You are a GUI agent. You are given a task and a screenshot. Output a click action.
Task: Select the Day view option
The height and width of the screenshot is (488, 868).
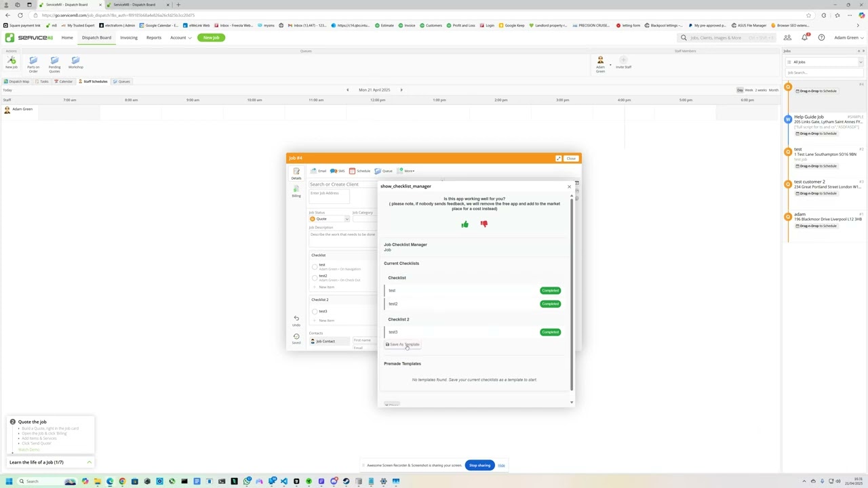[740, 90]
